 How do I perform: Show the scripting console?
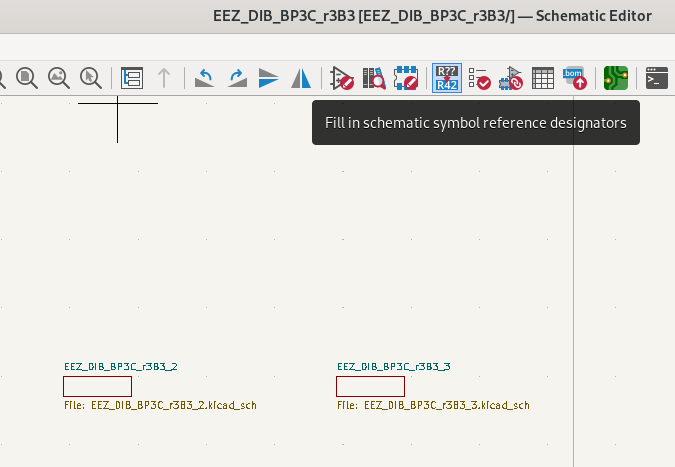coord(656,78)
